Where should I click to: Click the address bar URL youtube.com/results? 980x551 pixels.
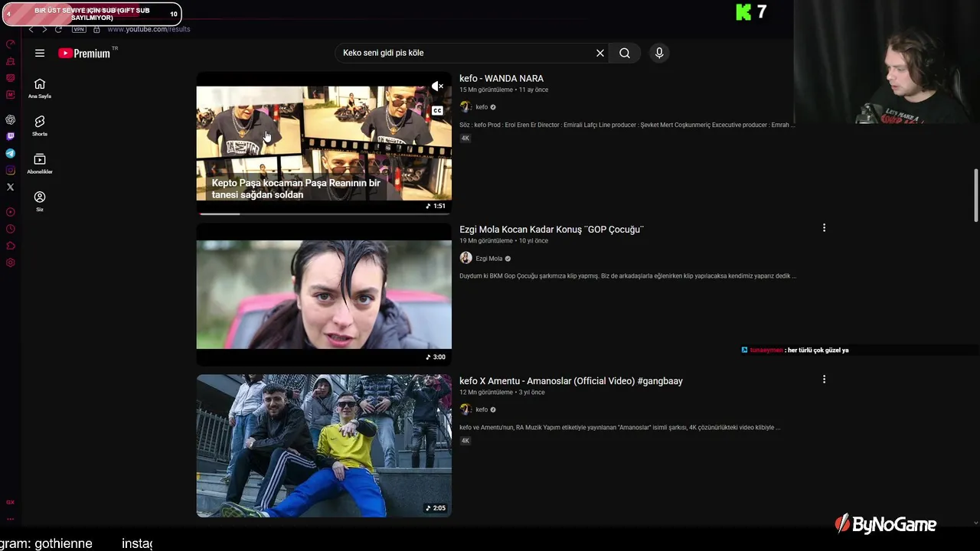(x=149, y=29)
